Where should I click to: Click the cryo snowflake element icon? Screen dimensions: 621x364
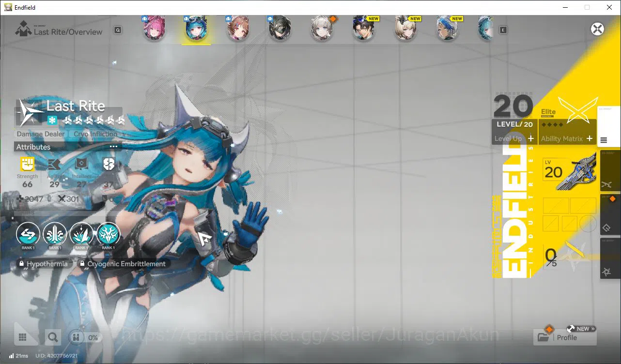(x=52, y=120)
